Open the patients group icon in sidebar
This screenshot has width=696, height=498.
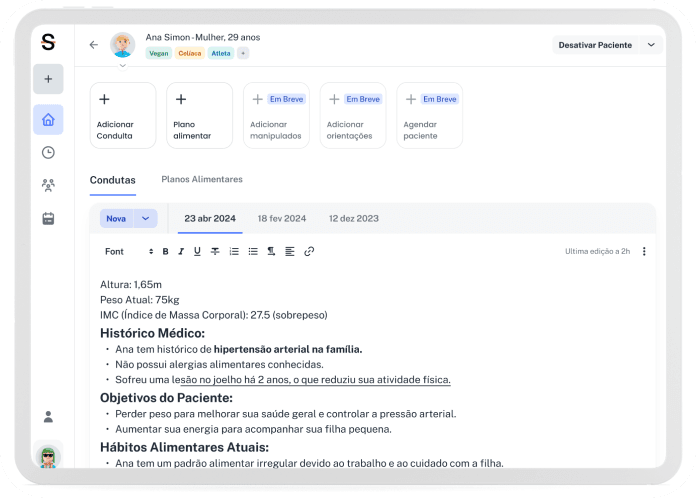click(x=48, y=185)
